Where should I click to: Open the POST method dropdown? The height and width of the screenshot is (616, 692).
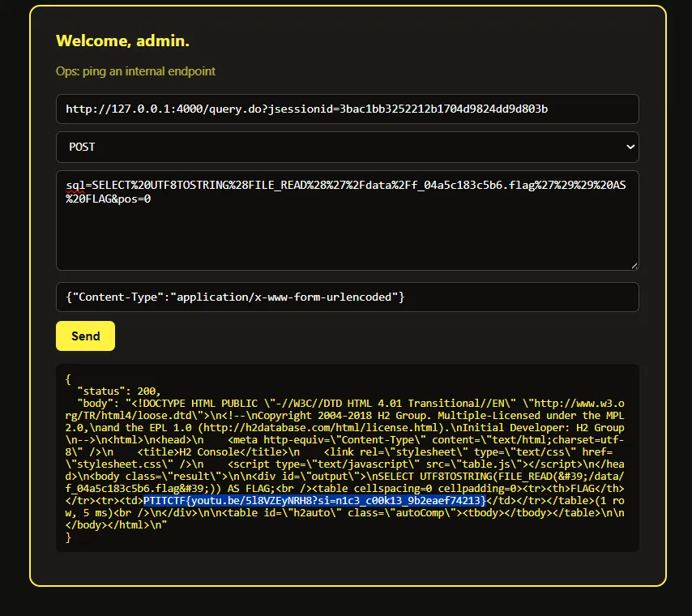(348, 147)
